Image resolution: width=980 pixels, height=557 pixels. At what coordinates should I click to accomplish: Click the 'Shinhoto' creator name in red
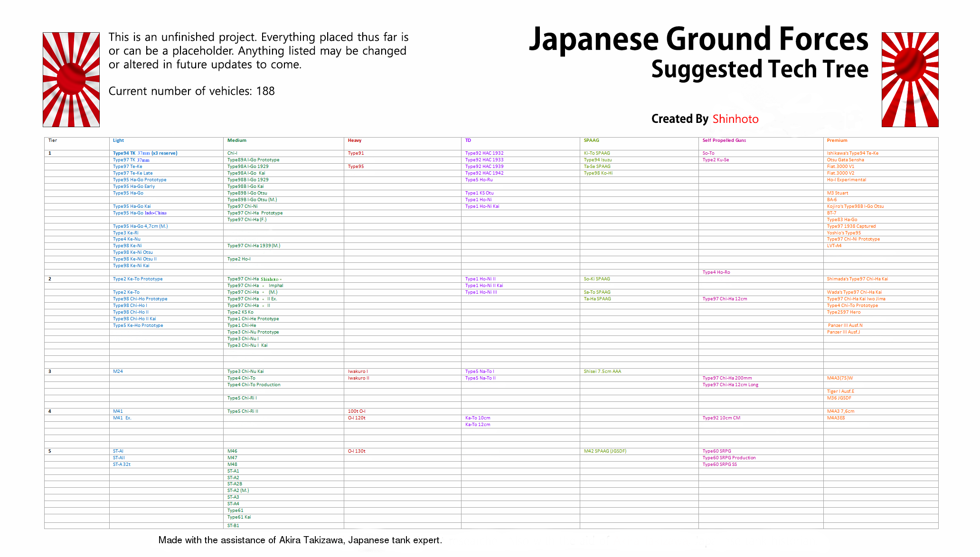coord(735,119)
